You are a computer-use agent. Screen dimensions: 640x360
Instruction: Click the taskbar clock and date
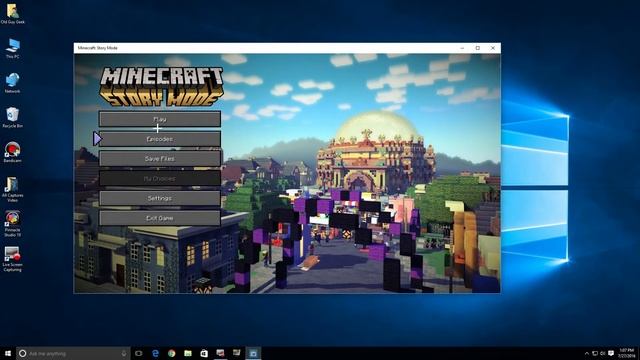tap(627, 353)
